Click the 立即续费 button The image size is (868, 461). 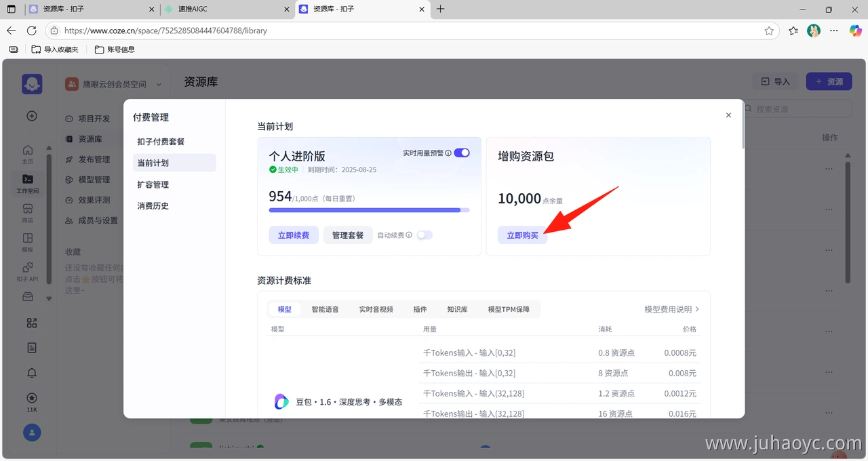pos(294,235)
